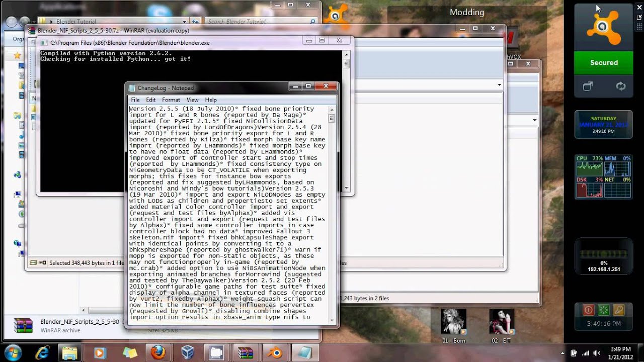Viewport: 644px width, 362px height.
Task: Switch to WinRAR on the taskbar
Action: tap(246, 352)
